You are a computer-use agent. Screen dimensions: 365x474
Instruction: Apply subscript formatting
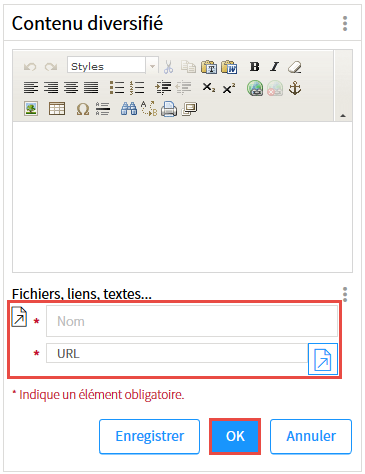209,88
